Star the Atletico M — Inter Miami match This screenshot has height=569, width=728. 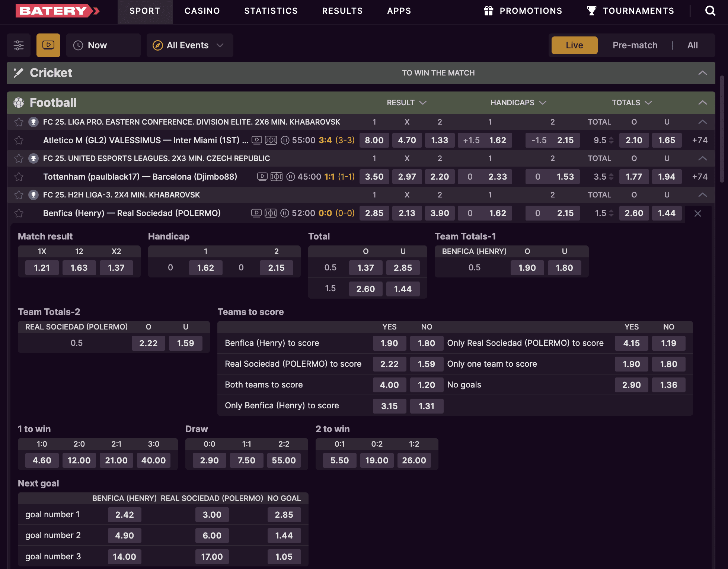(x=19, y=140)
